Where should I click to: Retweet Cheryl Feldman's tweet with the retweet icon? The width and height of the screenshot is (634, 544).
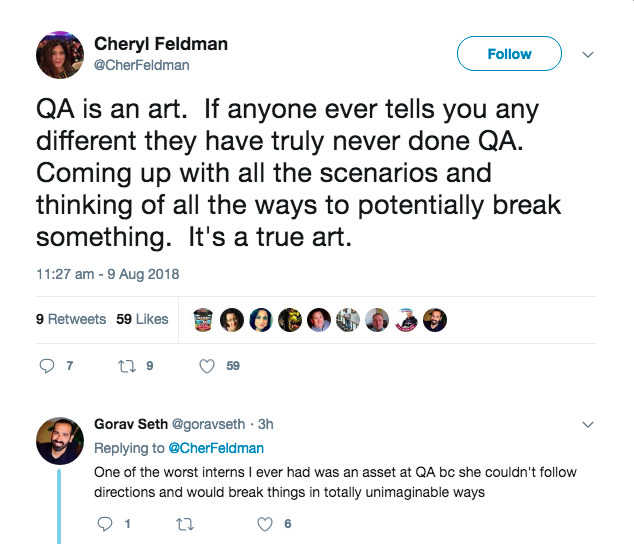click(127, 366)
